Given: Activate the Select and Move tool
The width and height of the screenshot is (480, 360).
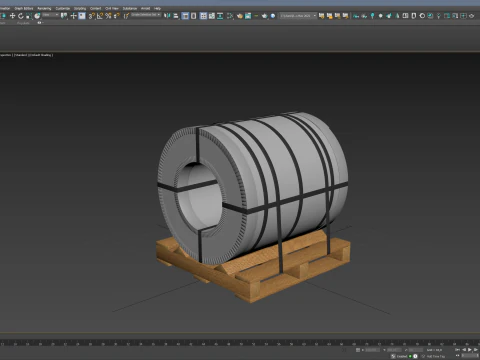Looking at the screenshot, I should [x=13, y=16].
